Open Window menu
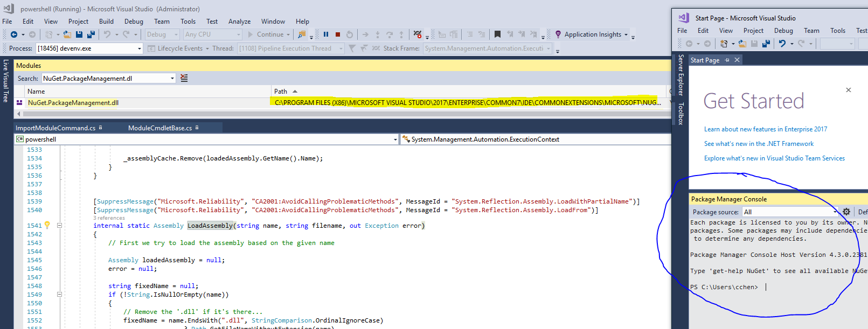 click(x=273, y=22)
